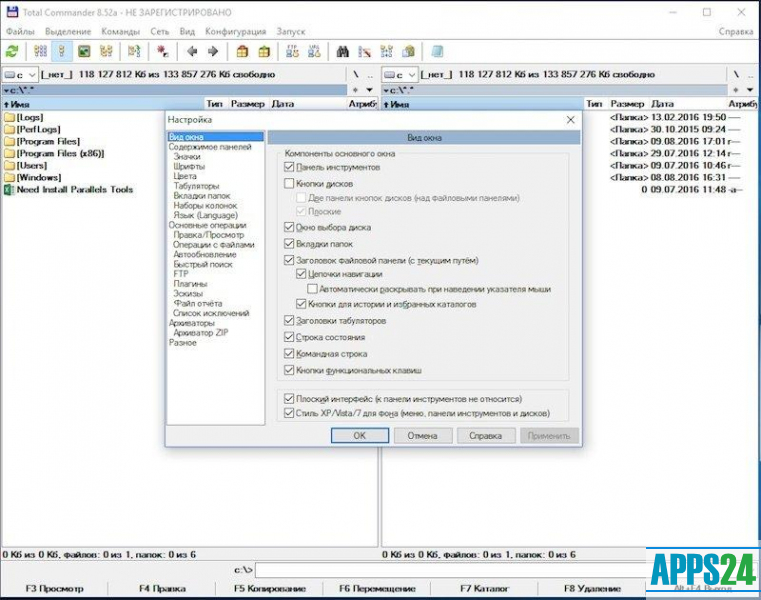Toggle 'Строка состояния' checkbox
761x600 pixels.
tap(289, 337)
